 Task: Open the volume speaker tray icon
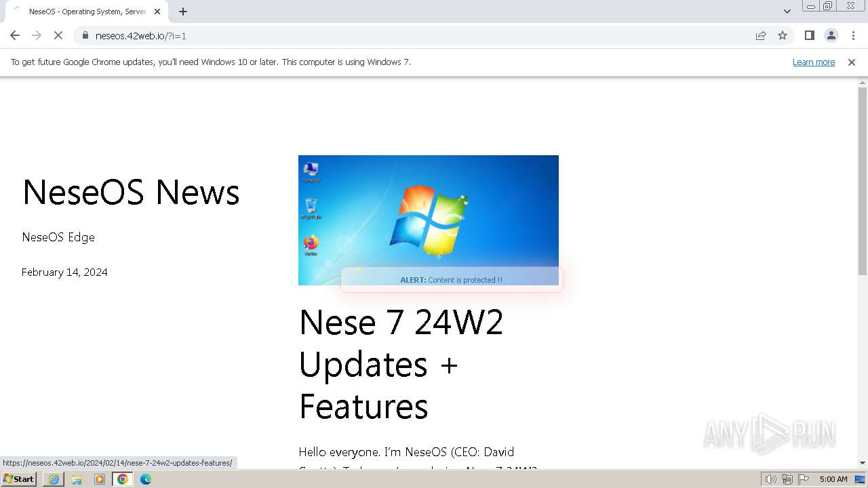pyautogui.click(x=771, y=479)
